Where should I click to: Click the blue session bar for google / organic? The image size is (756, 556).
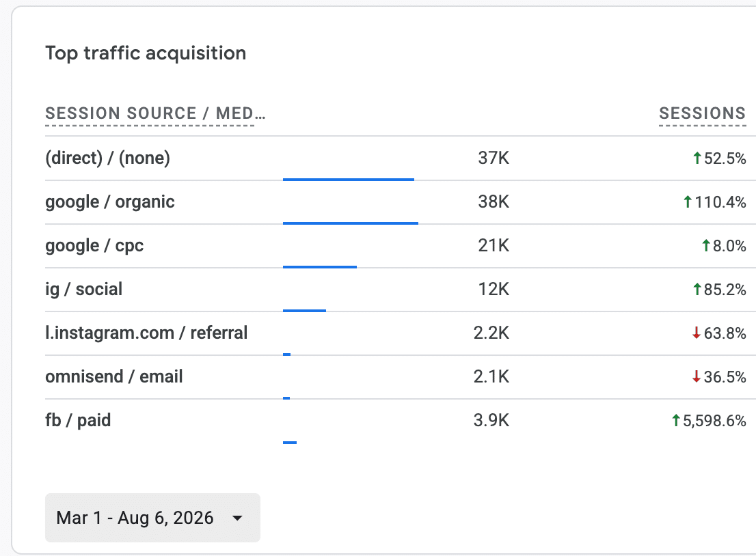coord(351,223)
